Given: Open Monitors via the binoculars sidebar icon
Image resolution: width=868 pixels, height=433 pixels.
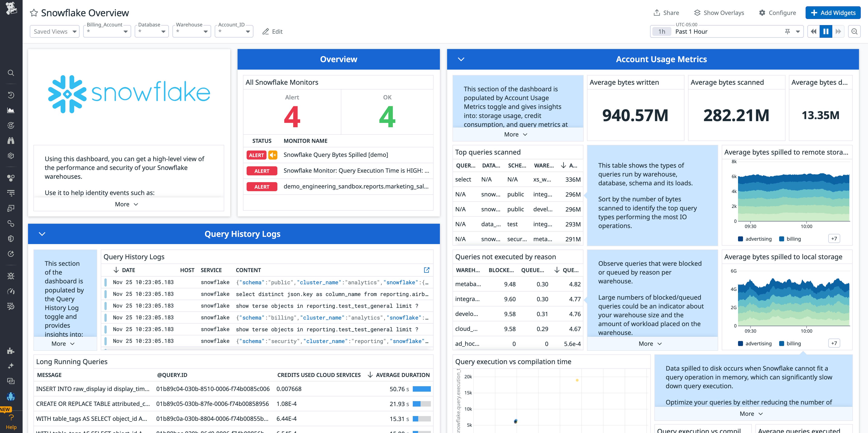Looking at the screenshot, I should coord(11,141).
